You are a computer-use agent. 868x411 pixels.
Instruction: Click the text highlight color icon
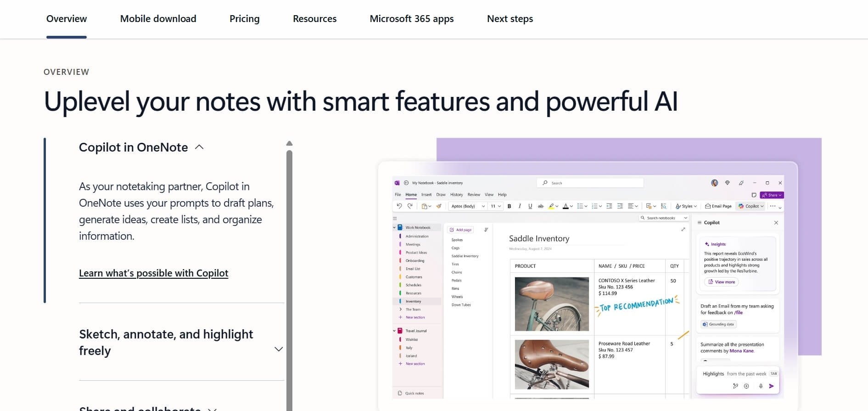click(x=551, y=206)
